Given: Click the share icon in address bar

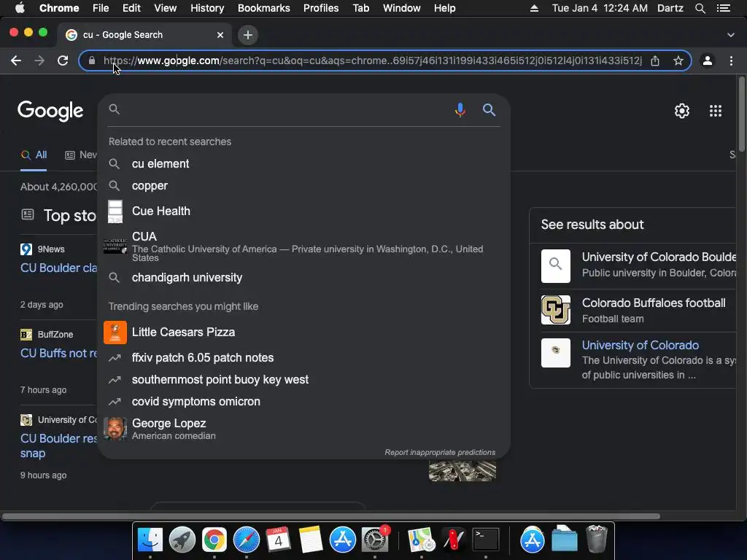Looking at the screenshot, I should click(655, 61).
